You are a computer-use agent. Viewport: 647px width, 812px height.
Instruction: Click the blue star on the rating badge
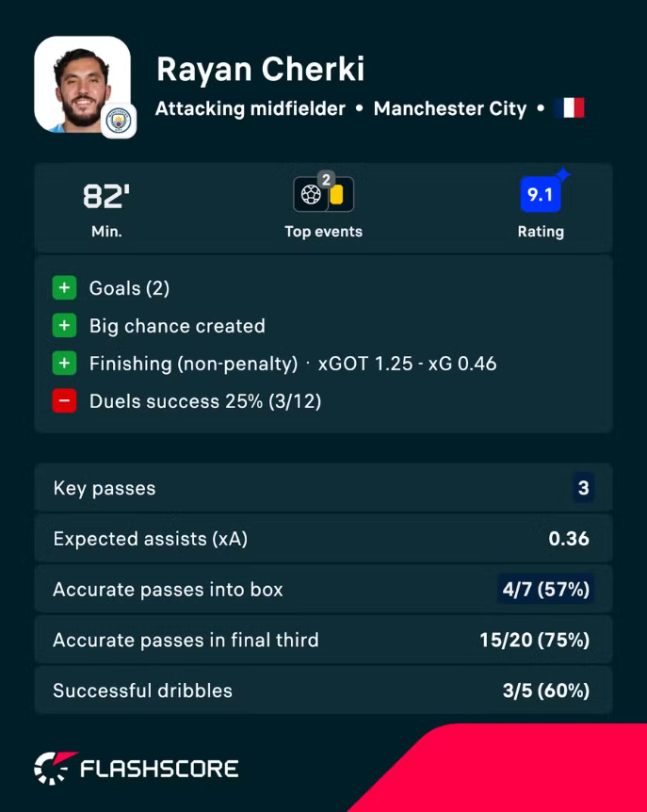pyautogui.click(x=562, y=174)
